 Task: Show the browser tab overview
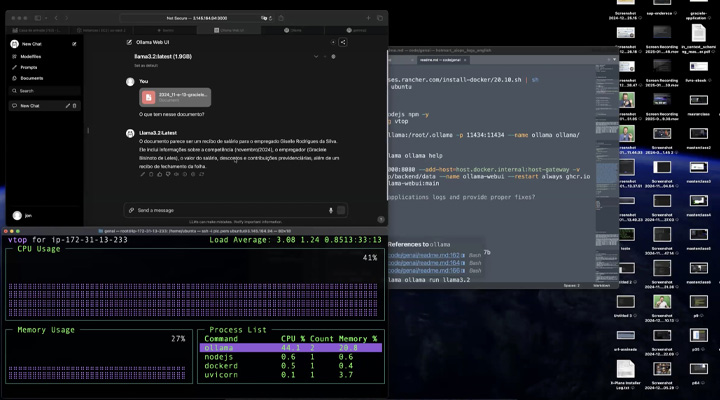pyautogui.click(x=380, y=18)
